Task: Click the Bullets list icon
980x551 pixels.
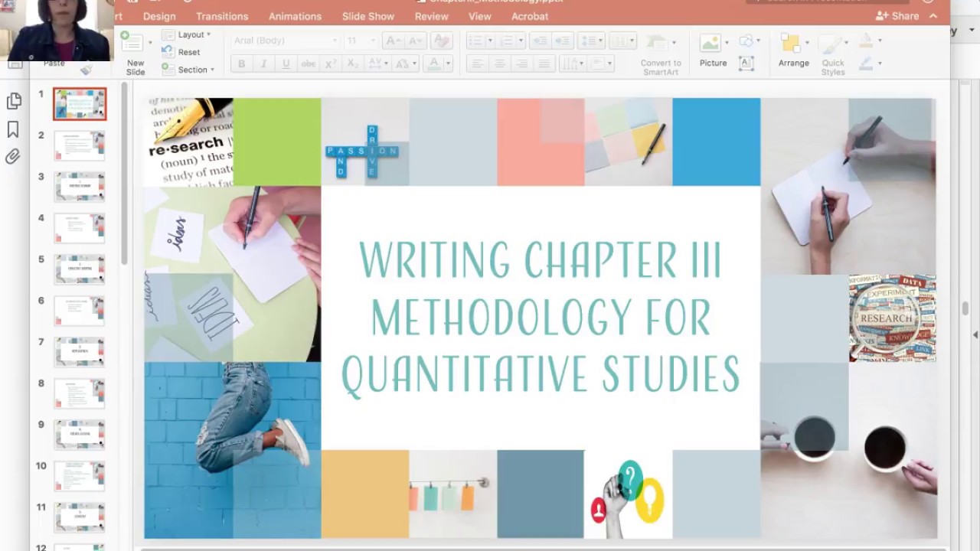Action: coord(475,41)
